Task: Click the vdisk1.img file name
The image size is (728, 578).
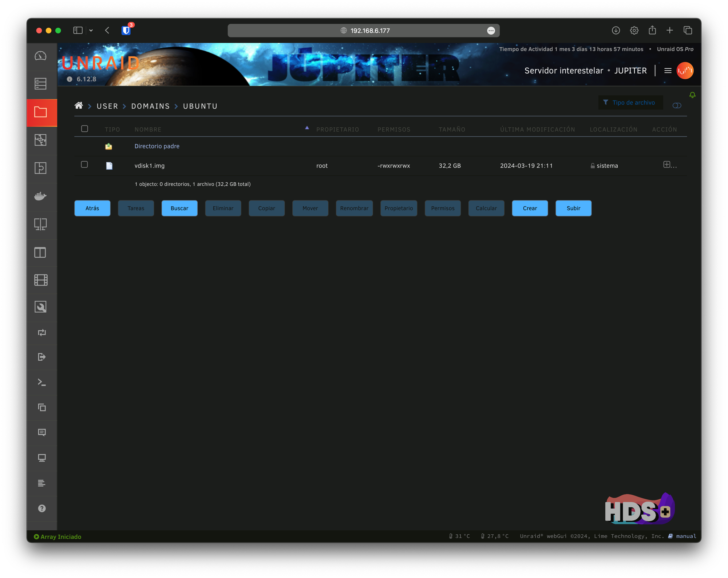Action: [x=150, y=166]
